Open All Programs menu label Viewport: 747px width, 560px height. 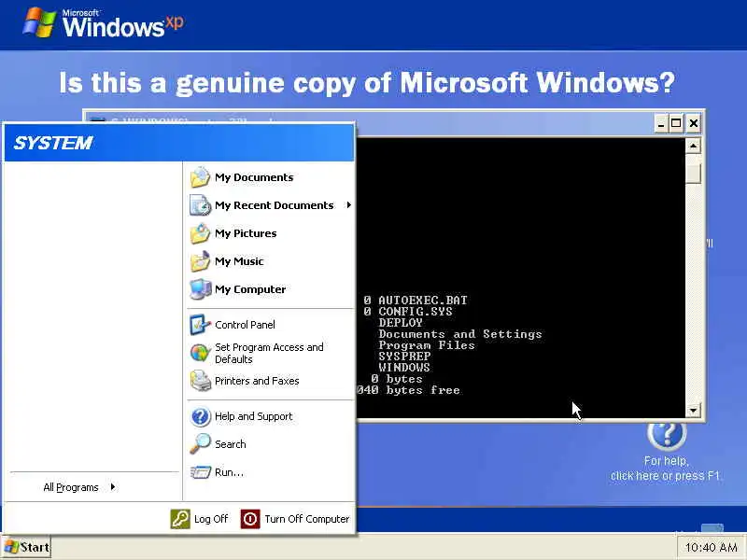[71, 487]
